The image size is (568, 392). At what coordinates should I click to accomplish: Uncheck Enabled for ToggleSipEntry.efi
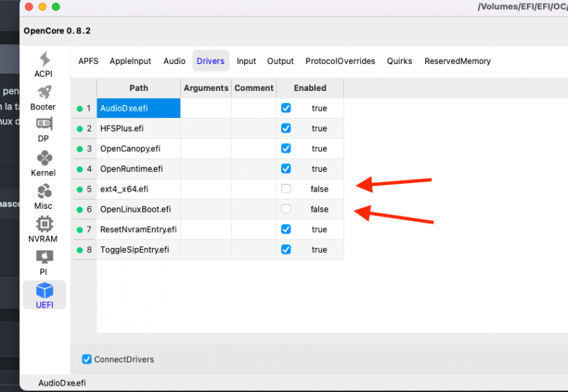click(x=286, y=249)
